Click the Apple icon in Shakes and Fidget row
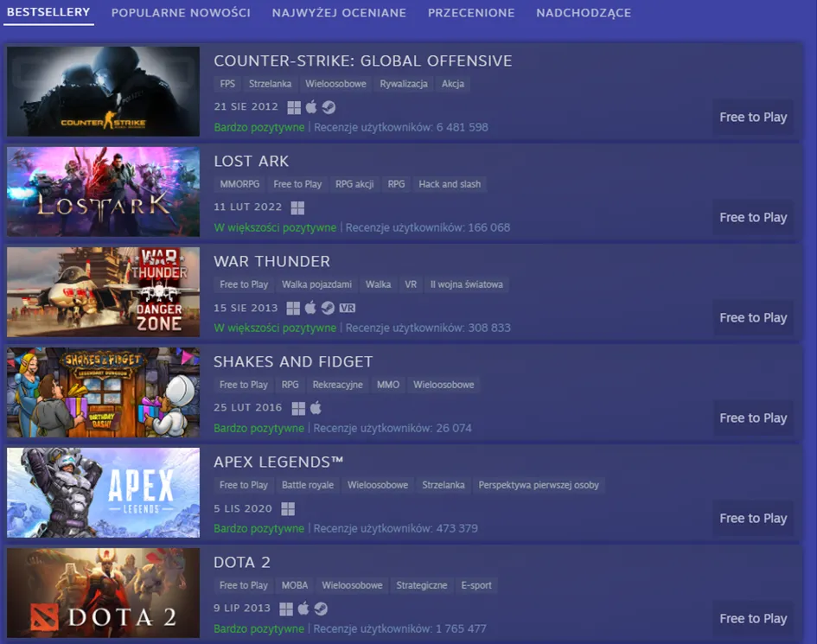 (x=316, y=407)
